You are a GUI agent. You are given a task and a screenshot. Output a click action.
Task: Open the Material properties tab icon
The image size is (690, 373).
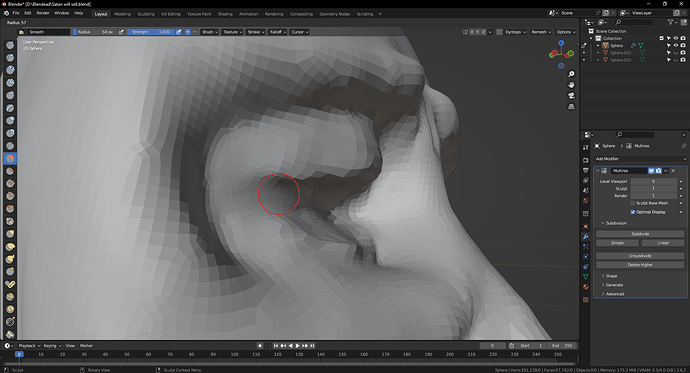586,287
